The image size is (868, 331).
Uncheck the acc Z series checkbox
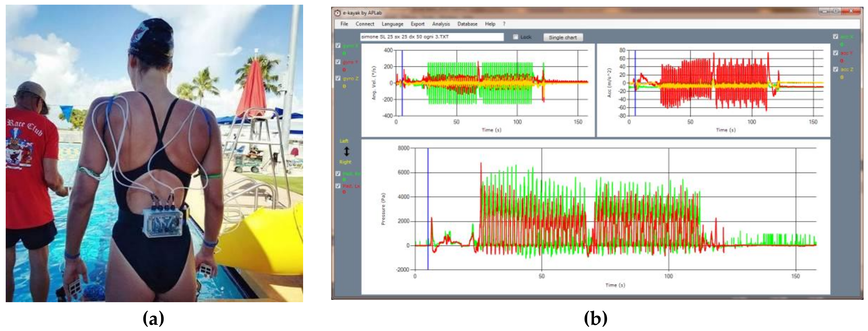(835, 69)
